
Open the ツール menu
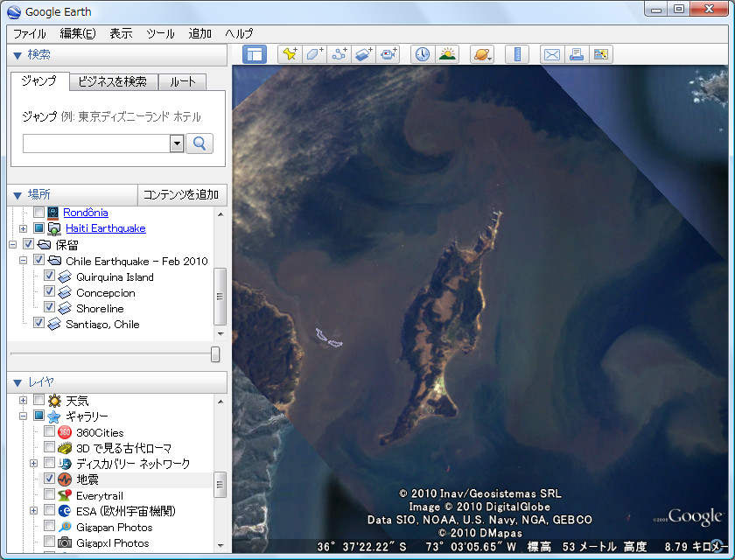click(x=160, y=34)
